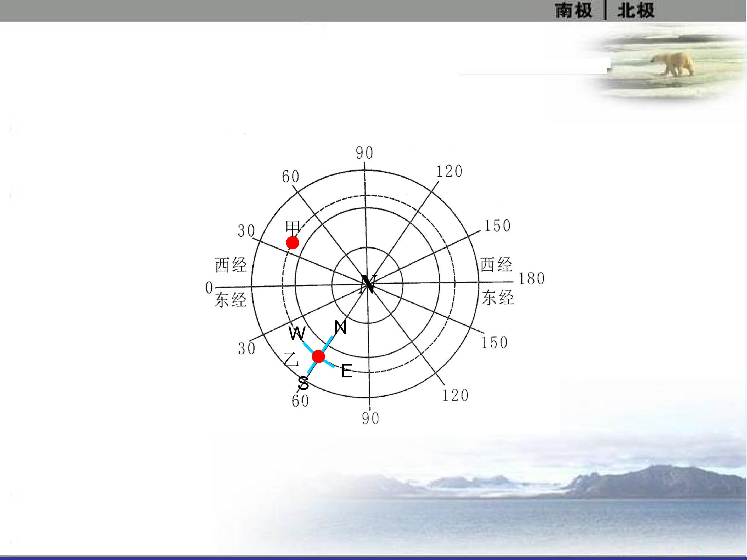Click the bold N at pole center
This screenshot has height=560, width=747.
click(x=368, y=285)
